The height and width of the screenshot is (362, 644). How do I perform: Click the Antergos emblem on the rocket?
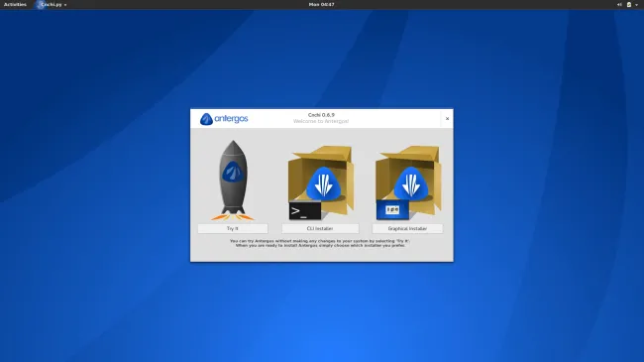tap(233, 172)
